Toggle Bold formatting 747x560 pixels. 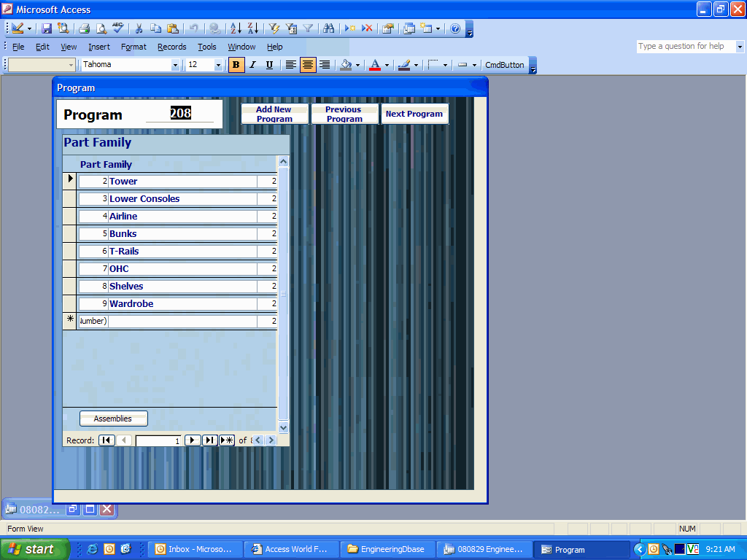click(236, 65)
